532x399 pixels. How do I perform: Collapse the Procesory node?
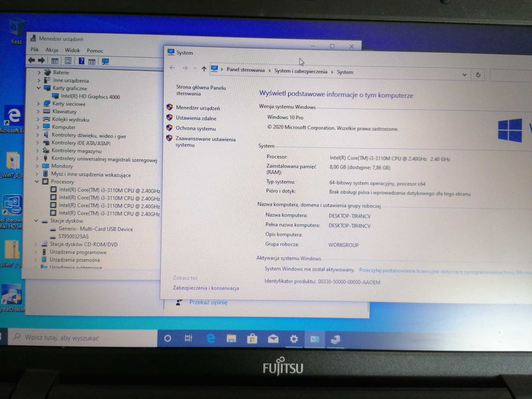click(37, 181)
